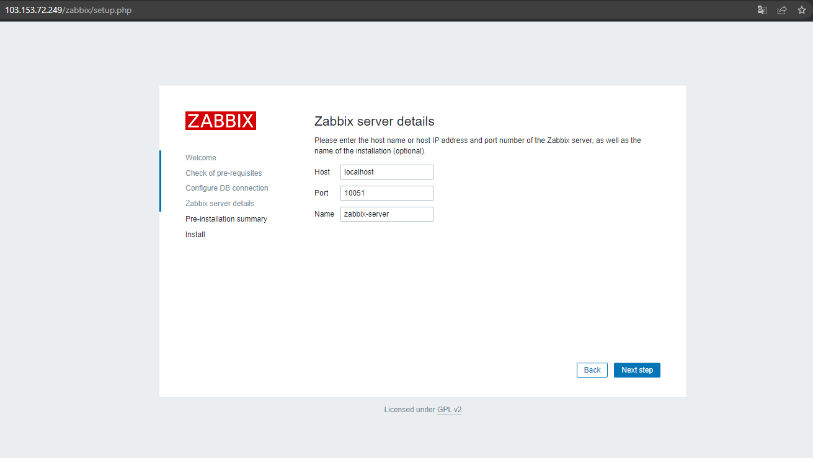Click the Port field label
Screen dimensions: 813x458
[x=321, y=193]
